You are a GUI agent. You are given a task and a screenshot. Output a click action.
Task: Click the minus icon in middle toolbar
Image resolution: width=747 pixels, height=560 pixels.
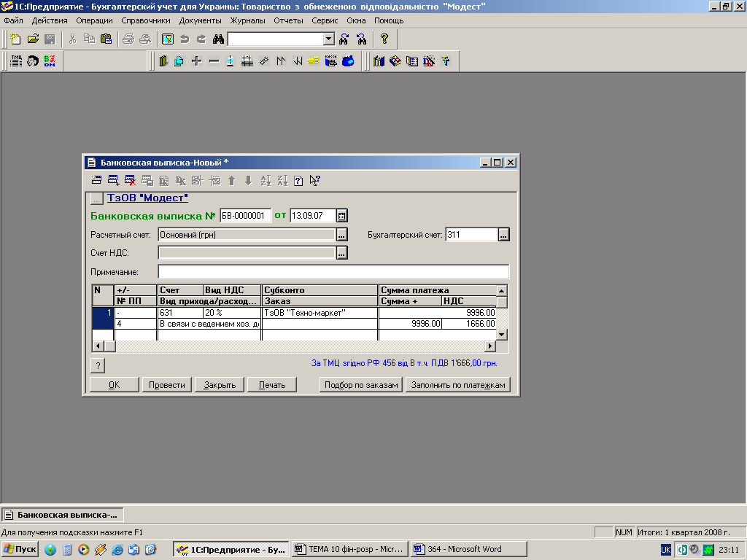pos(214,61)
